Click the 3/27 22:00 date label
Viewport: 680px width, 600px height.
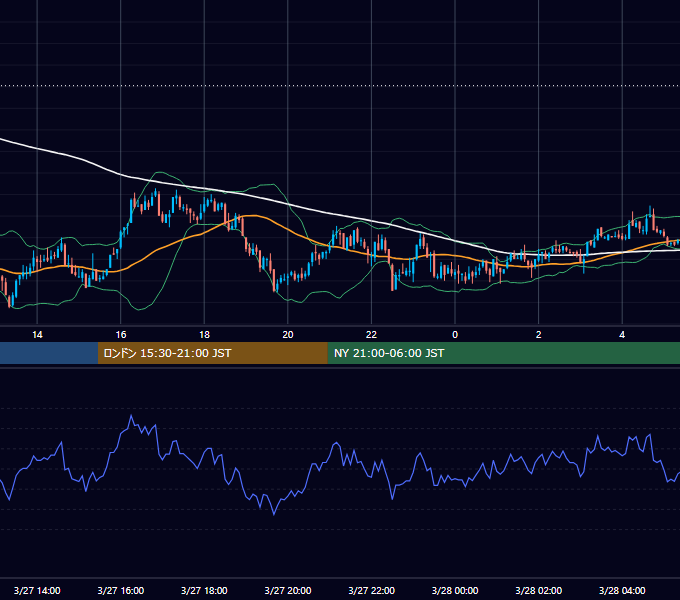pyautogui.click(x=371, y=590)
